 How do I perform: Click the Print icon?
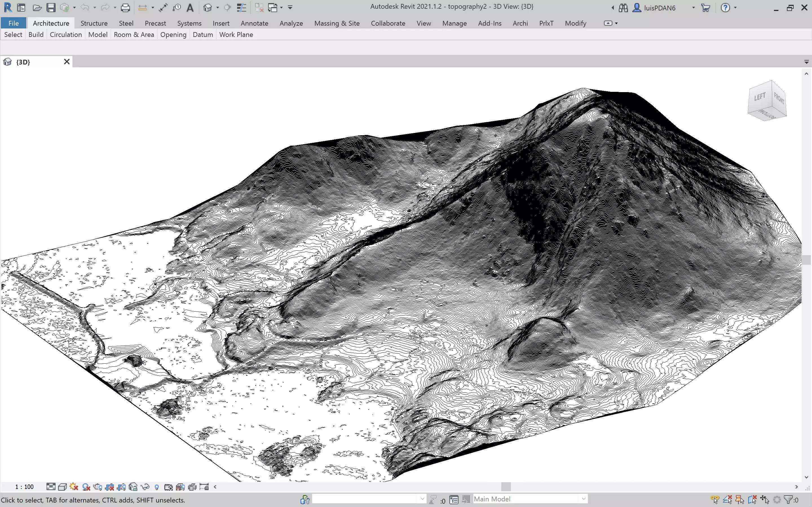coord(125,7)
